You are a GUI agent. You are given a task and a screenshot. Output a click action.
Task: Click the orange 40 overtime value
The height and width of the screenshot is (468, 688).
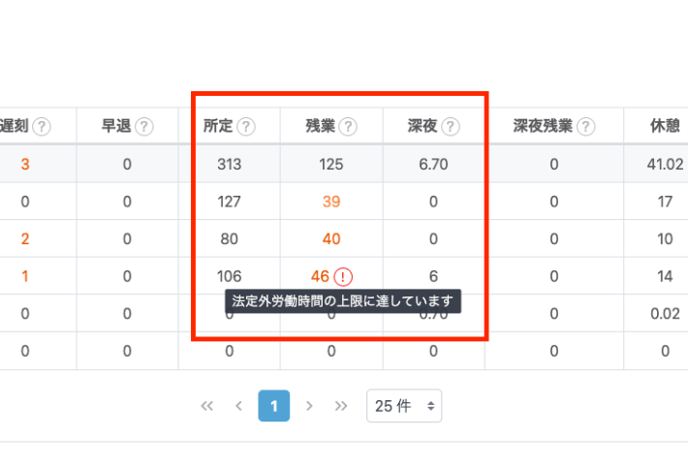[x=332, y=239]
